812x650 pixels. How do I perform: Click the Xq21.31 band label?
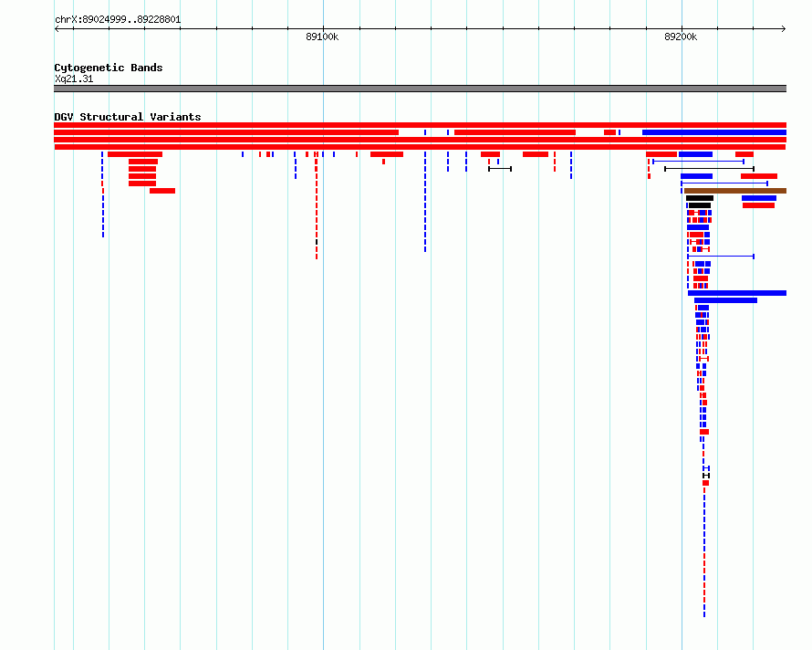[x=74, y=79]
